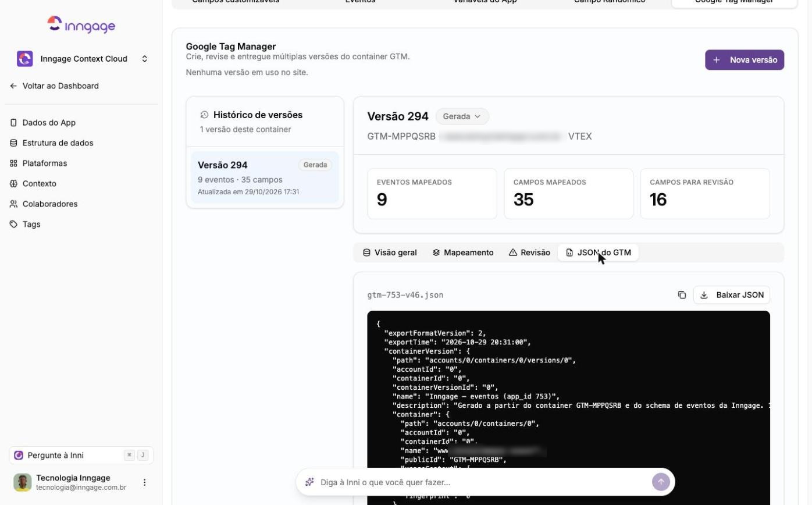Open Pergunte à Inni assistant
812x505 pixels.
(81, 455)
